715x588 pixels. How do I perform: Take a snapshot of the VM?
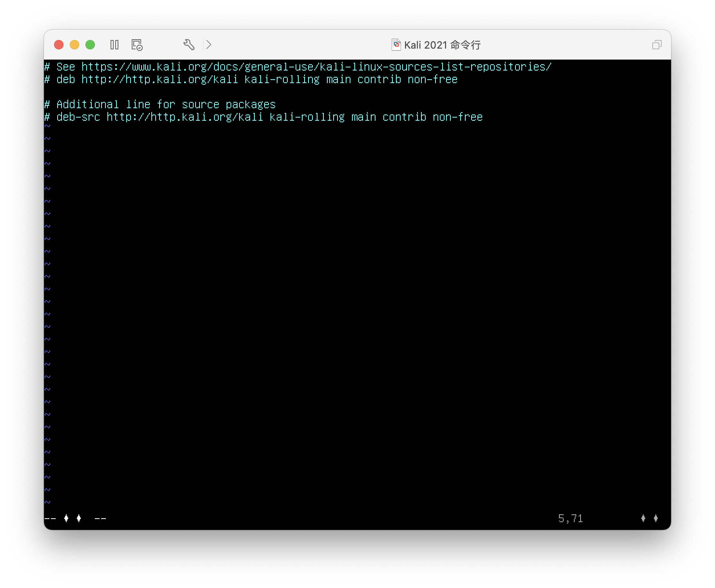(x=137, y=45)
